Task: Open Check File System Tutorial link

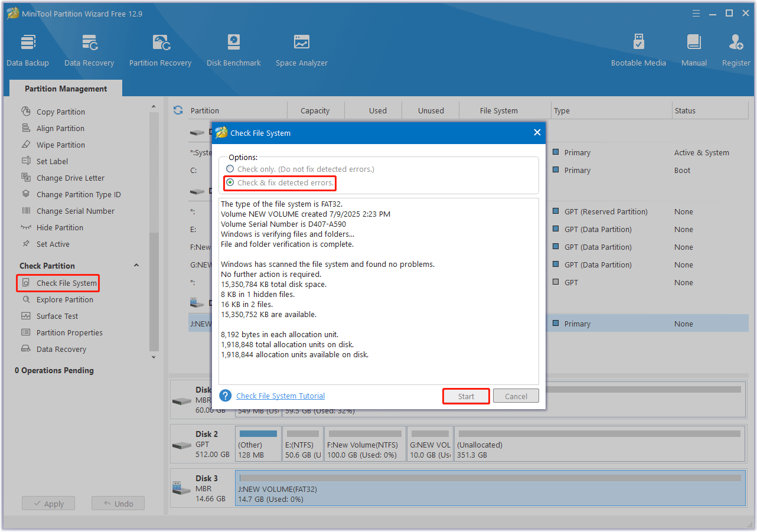Action: 280,396
